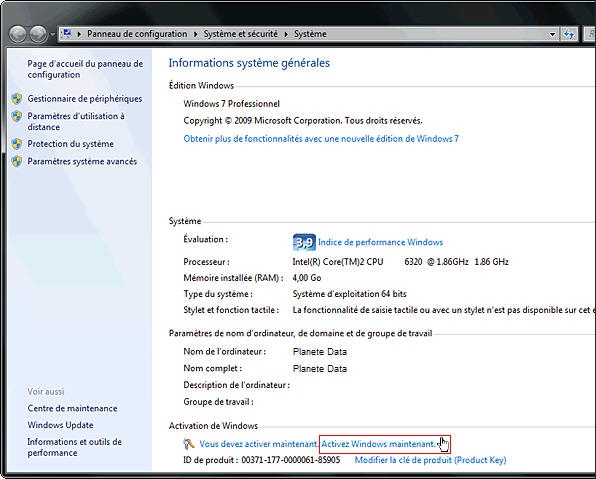Screen dimensions: 596x479
Task: Click the search box at the right of address bar
Action: point(590,34)
